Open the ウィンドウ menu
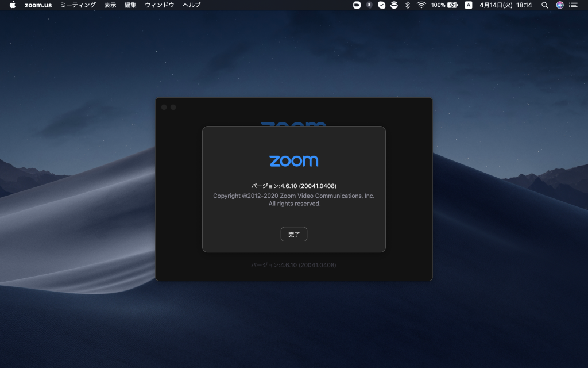The image size is (588, 368). [x=160, y=5]
